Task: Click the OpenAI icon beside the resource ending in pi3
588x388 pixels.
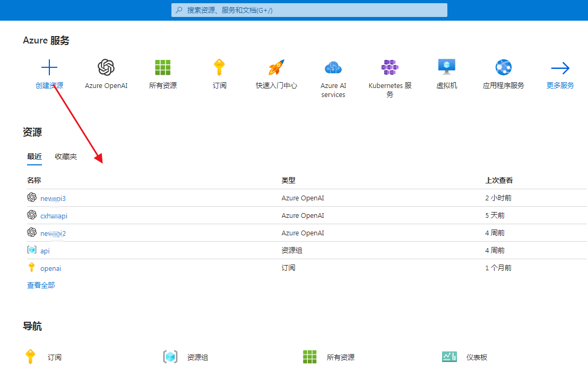Action: [x=32, y=197]
